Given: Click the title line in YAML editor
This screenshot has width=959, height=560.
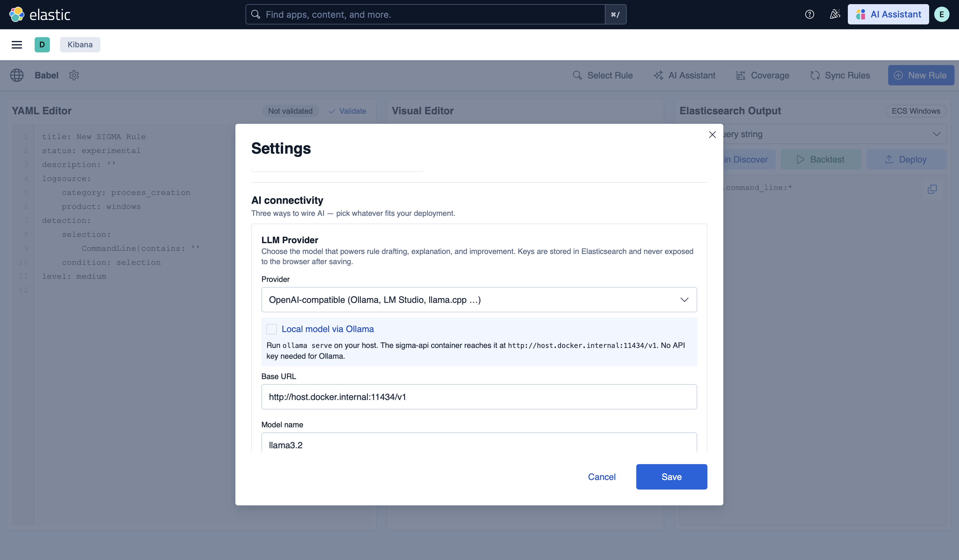Looking at the screenshot, I should click(94, 137).
